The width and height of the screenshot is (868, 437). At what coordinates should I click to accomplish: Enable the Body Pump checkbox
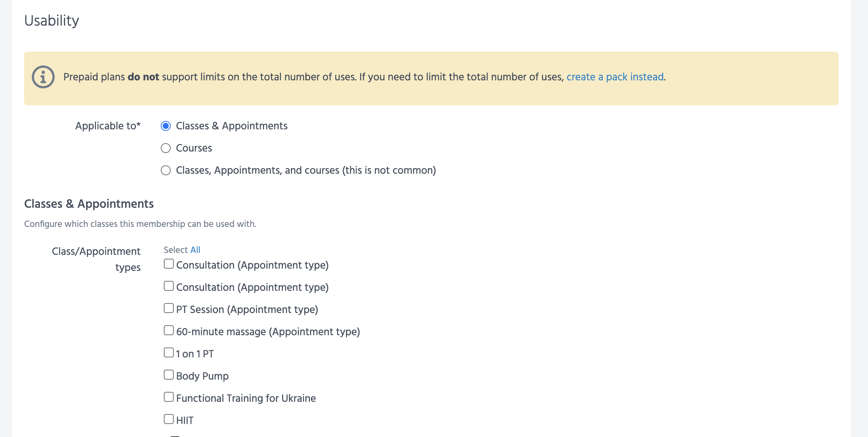(169, 375)
